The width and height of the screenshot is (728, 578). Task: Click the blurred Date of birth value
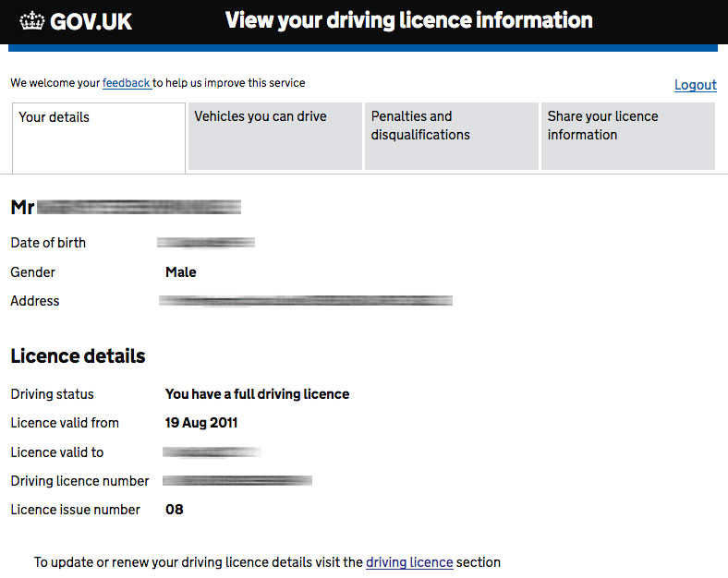tap(206, 242)
